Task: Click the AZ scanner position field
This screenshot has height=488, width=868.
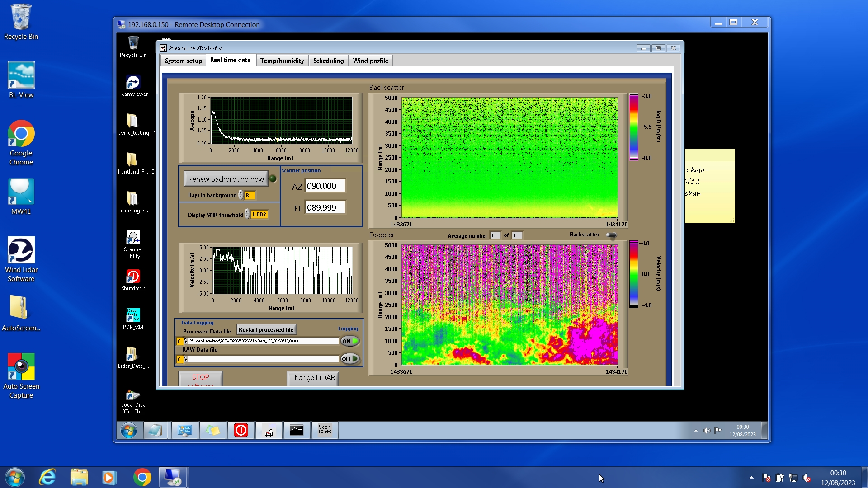Action: click(325, 186)
